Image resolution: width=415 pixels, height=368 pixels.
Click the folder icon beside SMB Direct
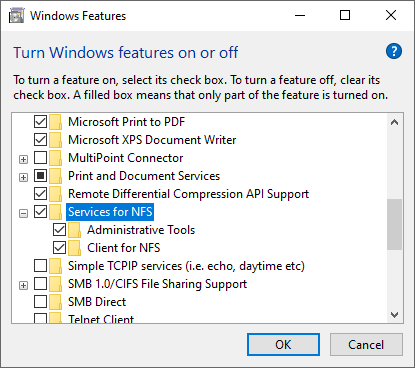[55, 302]
